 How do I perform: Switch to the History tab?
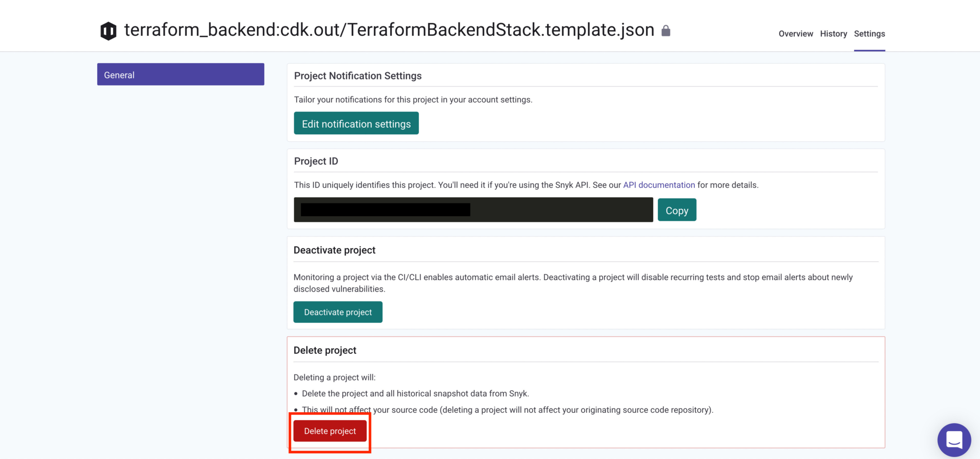[x=833, y=33]
